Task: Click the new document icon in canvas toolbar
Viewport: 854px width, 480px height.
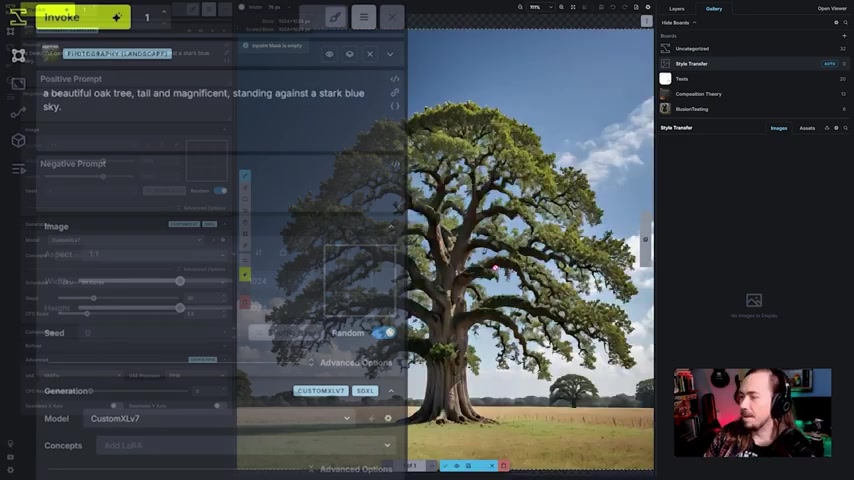Action: (636, 7)
